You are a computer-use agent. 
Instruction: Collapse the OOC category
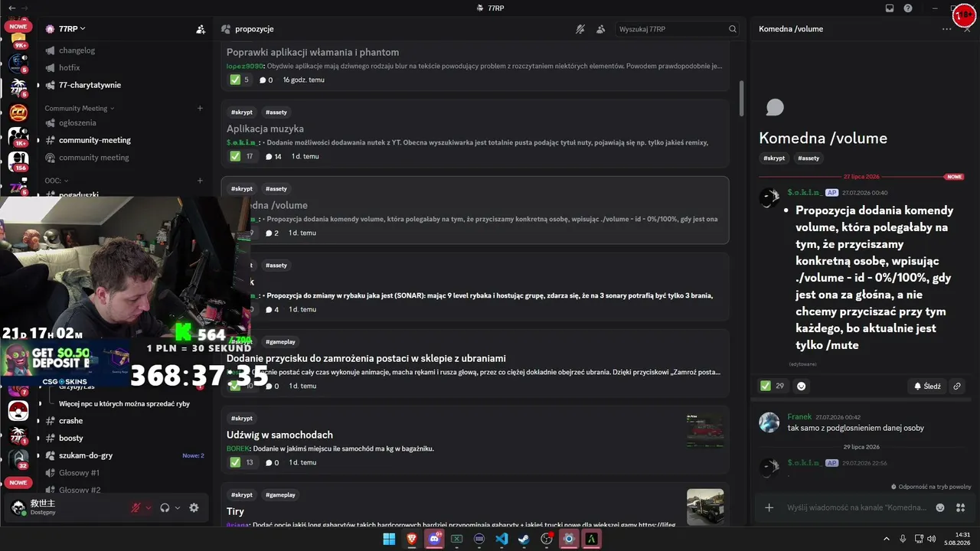(55, 181)
